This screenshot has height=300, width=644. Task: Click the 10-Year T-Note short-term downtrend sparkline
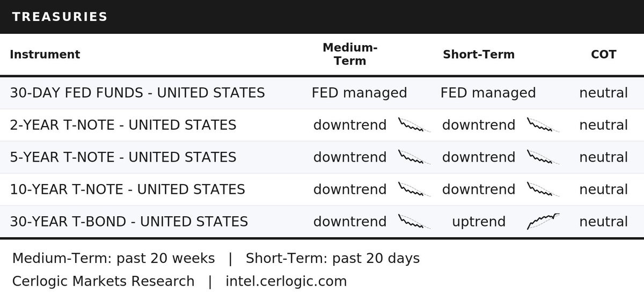point(543,189)
